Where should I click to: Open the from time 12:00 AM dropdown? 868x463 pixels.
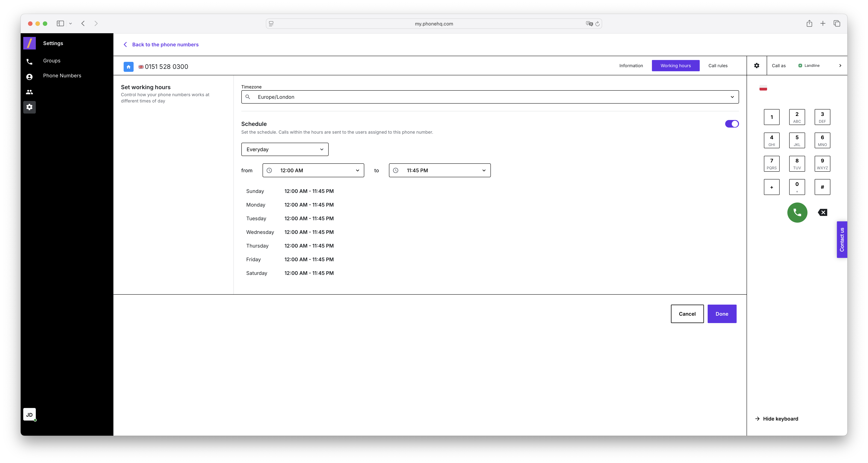[x=313, y=171]
